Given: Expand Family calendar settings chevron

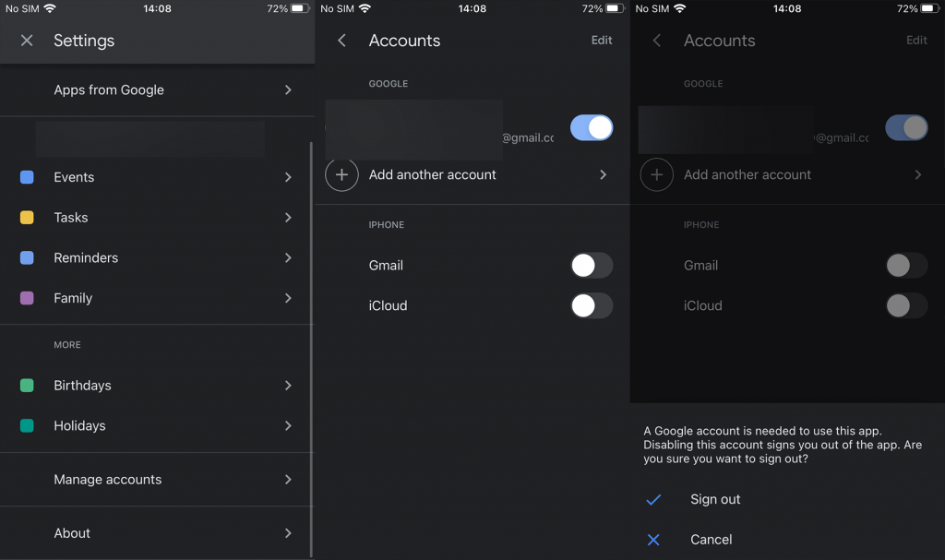Looking at the screenshot, I should coord(288,298).
